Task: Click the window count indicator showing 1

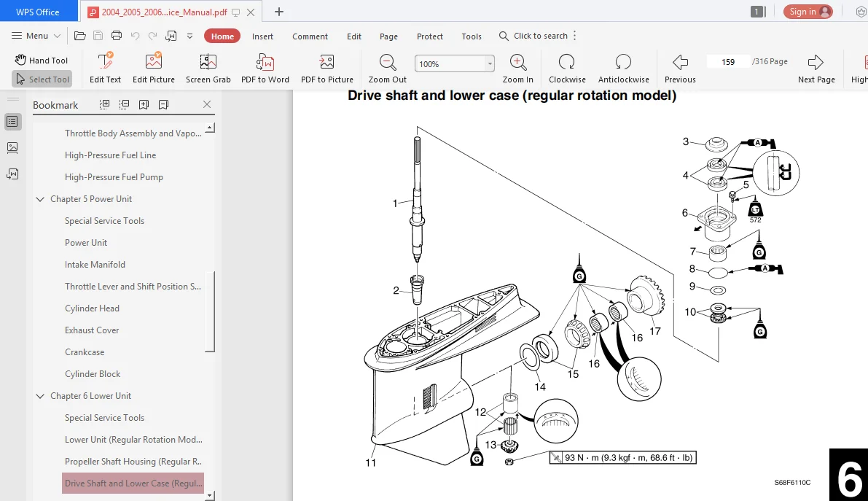Action: click(758, 12)
